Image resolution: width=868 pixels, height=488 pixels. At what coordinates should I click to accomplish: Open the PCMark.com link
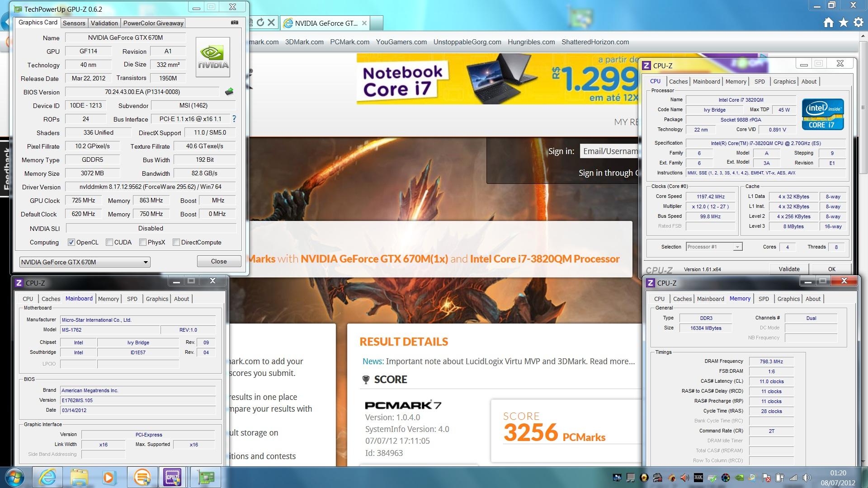[349, 42]
